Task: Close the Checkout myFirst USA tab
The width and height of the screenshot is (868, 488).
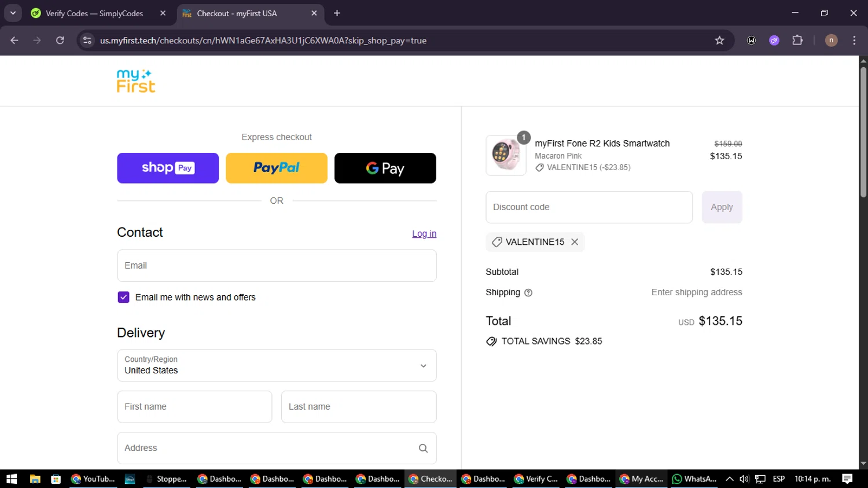Action: click(x=314, y=13)
